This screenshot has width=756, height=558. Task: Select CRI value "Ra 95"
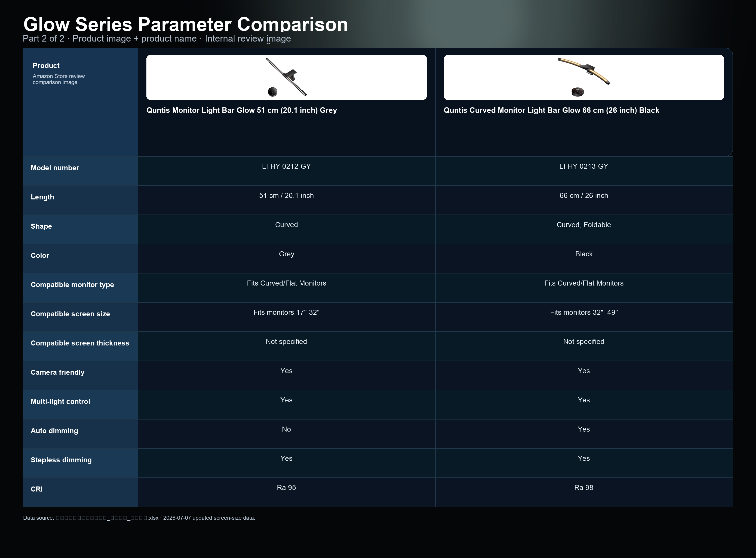pyautogui.click(x=286, y=488)
